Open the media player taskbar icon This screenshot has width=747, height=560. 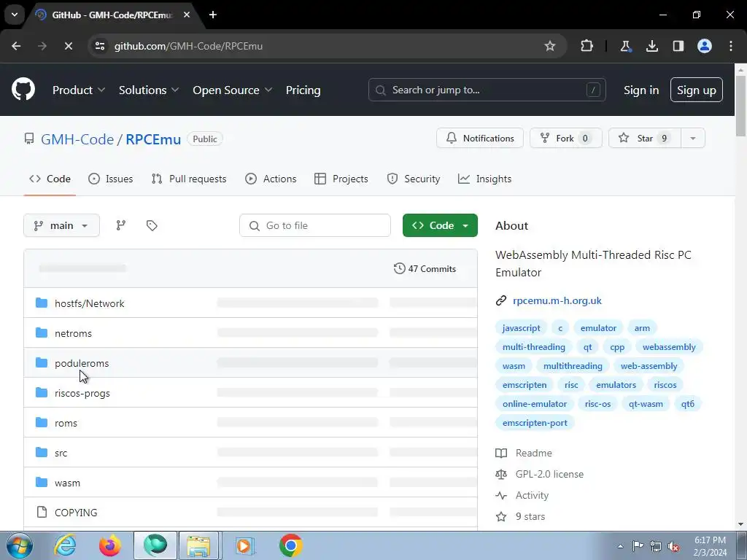(x=245, y=545)
